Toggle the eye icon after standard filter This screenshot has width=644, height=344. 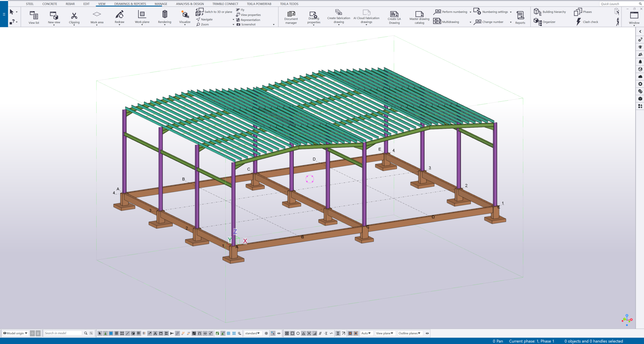(279, 333)
